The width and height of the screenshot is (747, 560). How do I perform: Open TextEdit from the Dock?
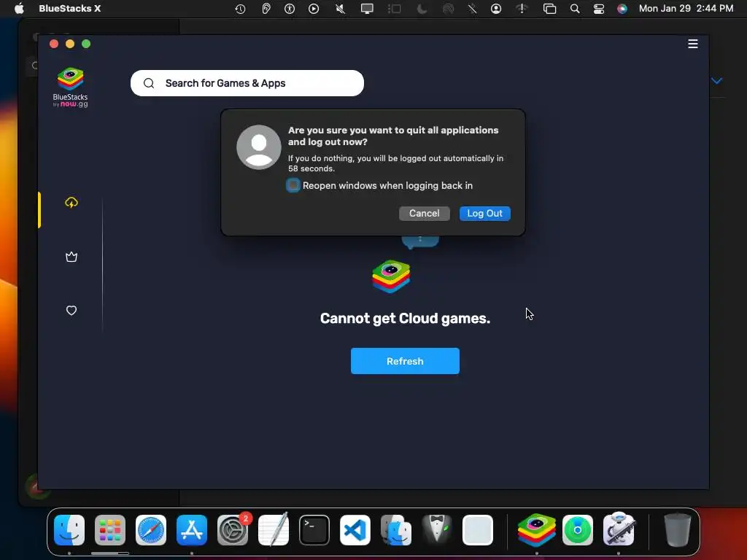click(x=274, y=529)
